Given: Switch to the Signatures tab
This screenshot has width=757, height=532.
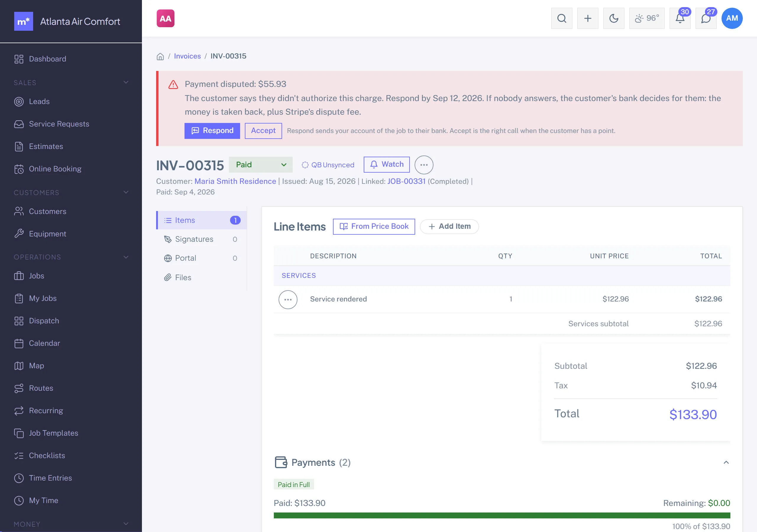Looking at the screenshot, I should (x=202, y=239).
